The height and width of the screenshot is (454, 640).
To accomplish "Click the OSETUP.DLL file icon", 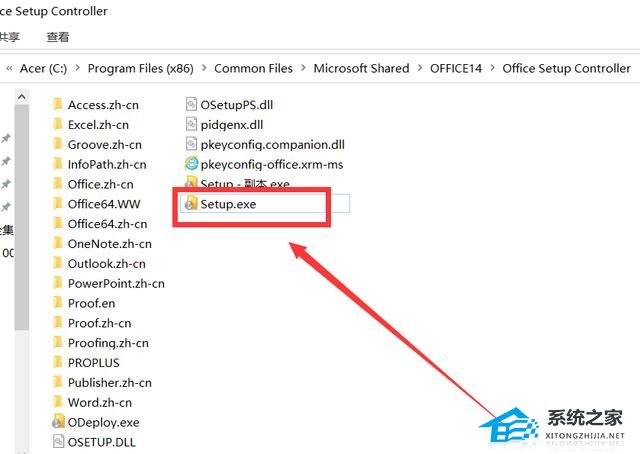I will tap(58, 442).
